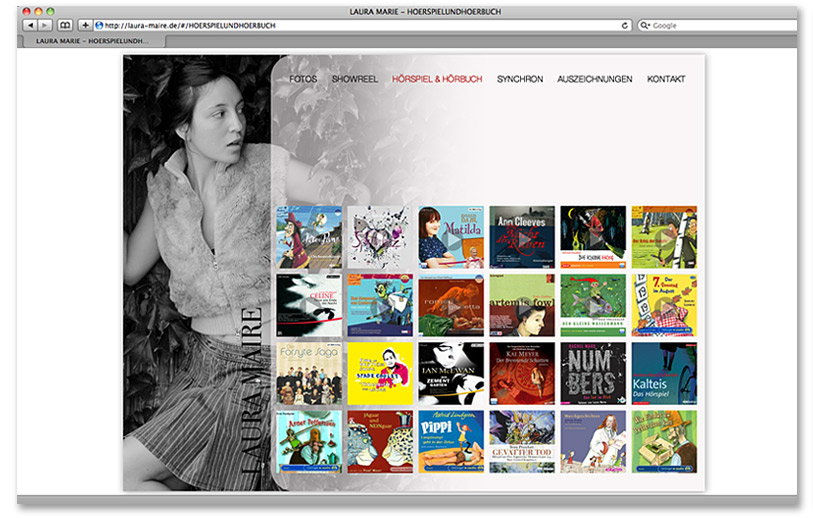Viewport: 813px width, 518px height.
Task: Open the Forsyte Saga cover
Action: pos(309,373)
